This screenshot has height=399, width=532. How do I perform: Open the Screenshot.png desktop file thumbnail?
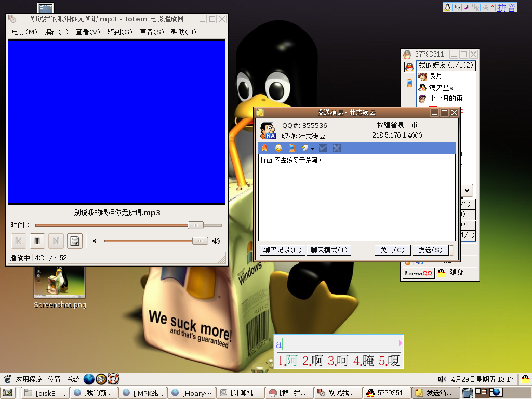59,282
